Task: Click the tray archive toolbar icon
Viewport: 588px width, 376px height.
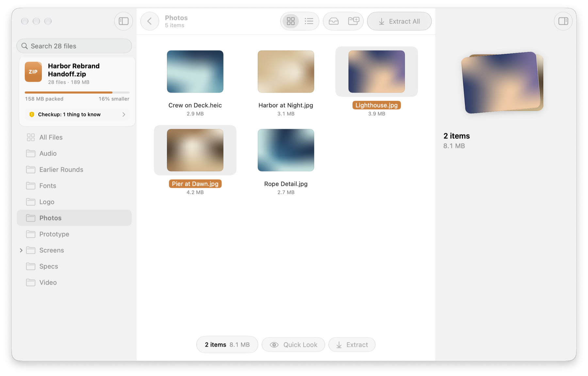Action: point(334,21)
